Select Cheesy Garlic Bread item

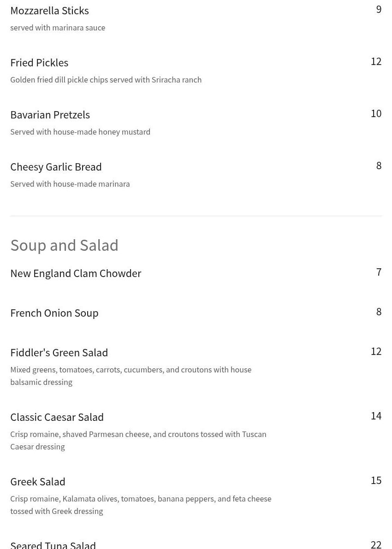[56, 167]
